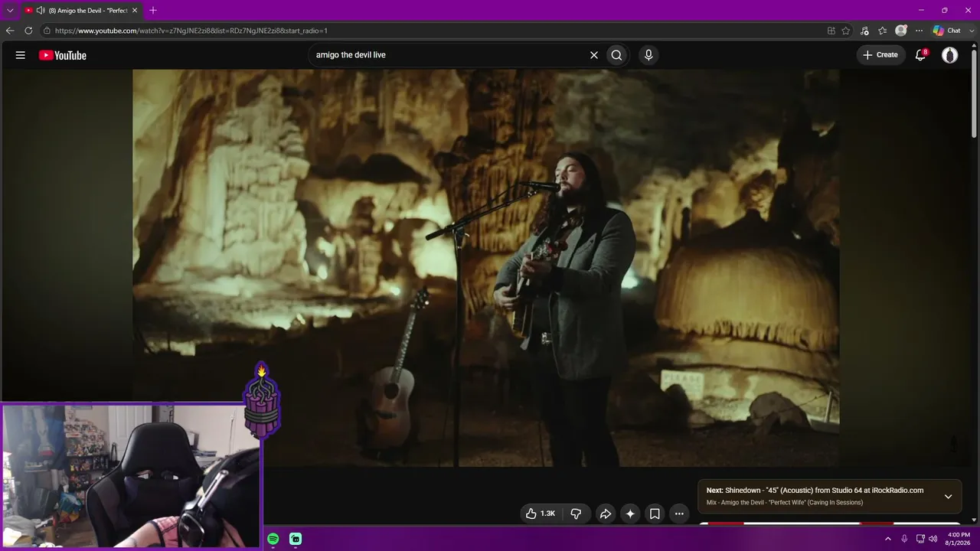
Task: Click the video player to pause
Action: (486, 268)
